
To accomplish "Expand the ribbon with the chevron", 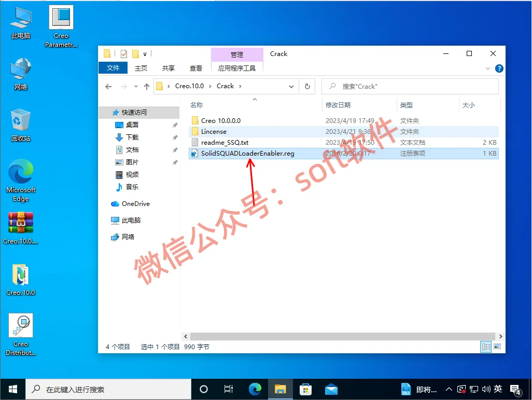I will (x=488, y=68).
